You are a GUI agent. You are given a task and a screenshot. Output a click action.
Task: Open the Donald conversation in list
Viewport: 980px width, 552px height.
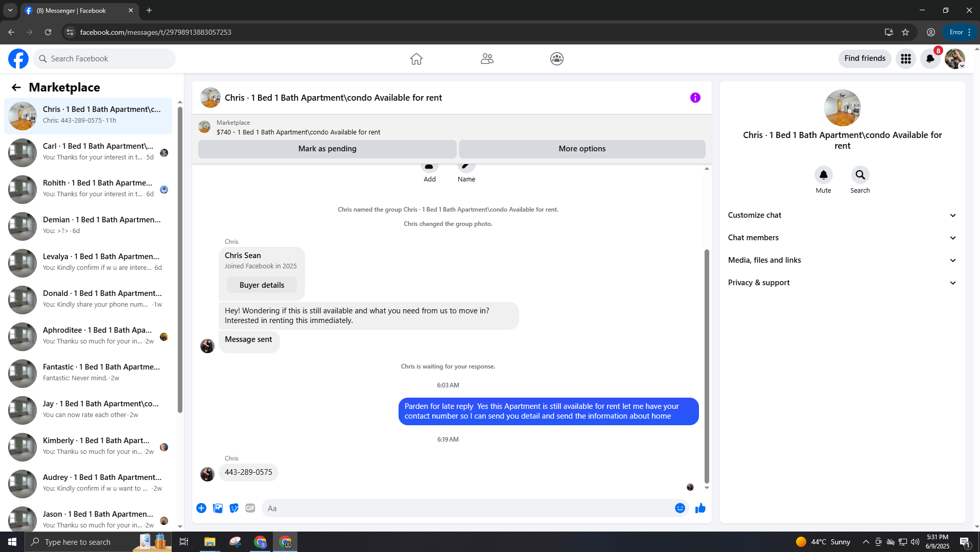[88, 300]
